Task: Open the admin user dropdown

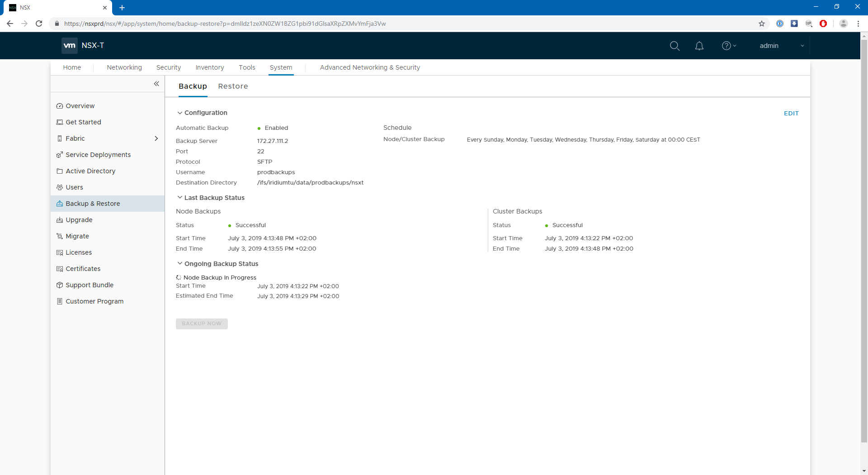Action: [x=781, y=46]
